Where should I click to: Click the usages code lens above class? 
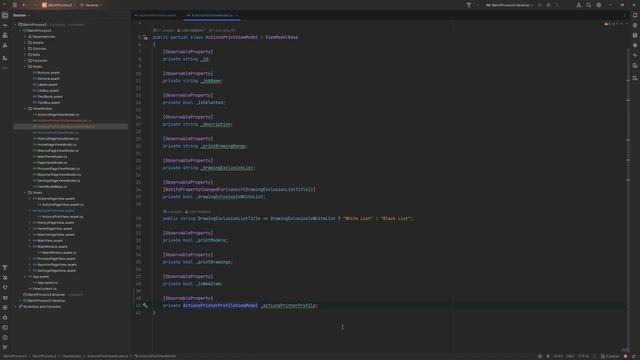[x=164, y=30]
